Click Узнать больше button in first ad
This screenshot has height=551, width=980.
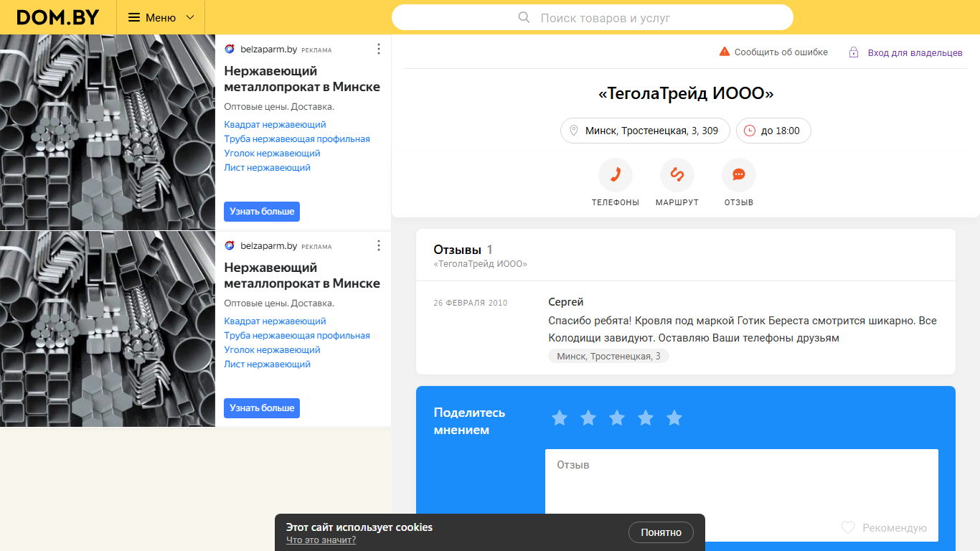(262, 212)
